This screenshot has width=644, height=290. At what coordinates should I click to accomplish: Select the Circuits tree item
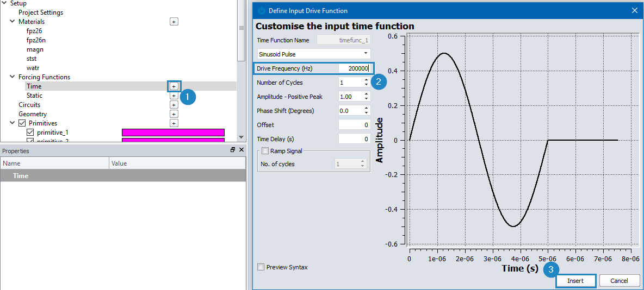[29, 105]
